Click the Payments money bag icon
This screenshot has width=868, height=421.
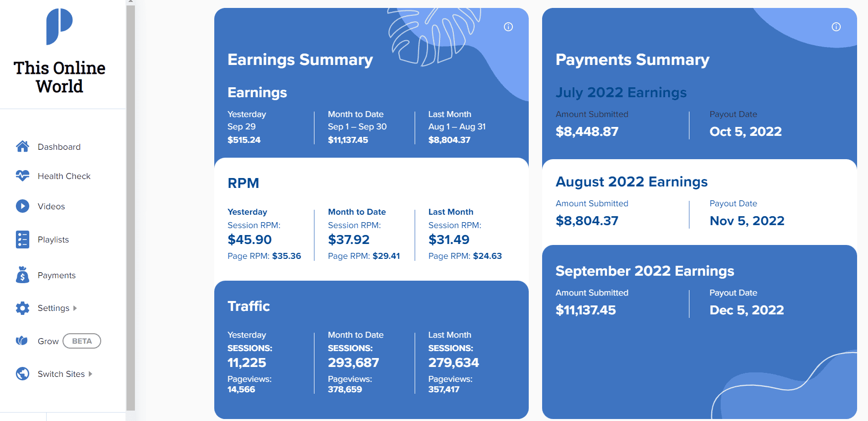[22, 275]
